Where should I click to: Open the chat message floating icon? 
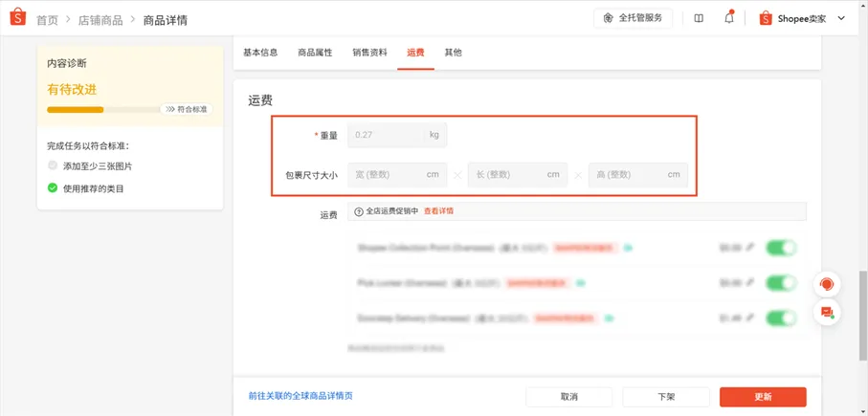click(x=827, y=313)
